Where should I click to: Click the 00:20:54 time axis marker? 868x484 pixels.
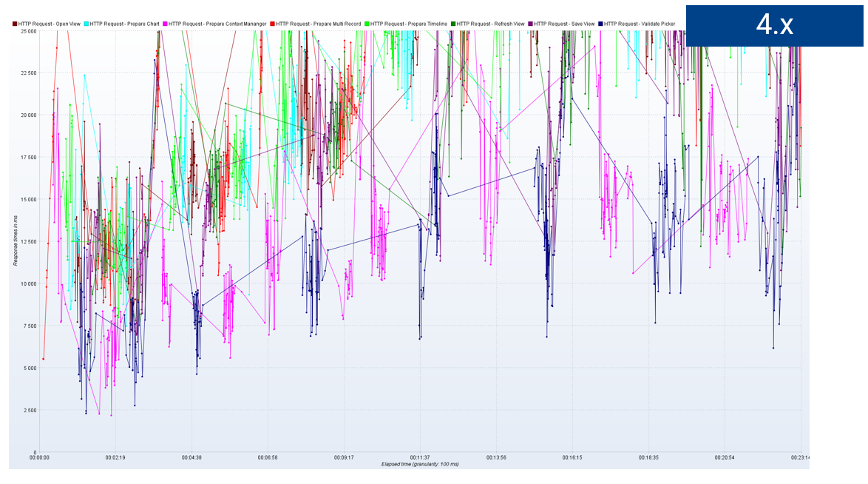pyautogui.click(x=725, y=458)
